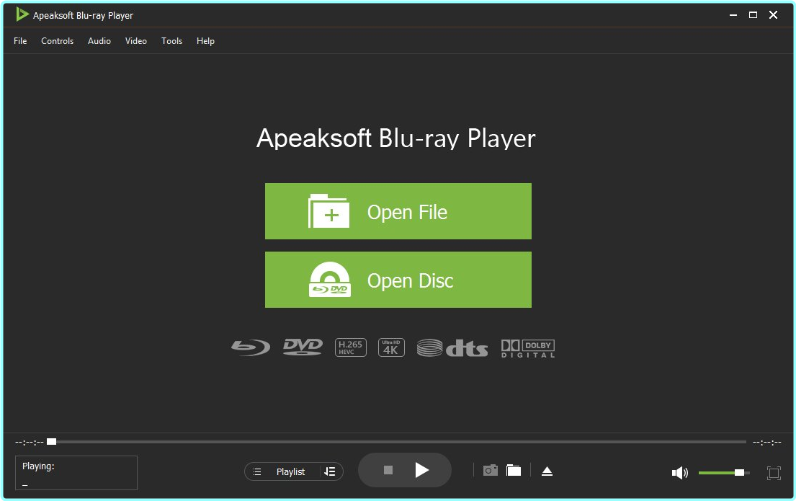This screenshot has width=796, height=501.
Task: Click the Open File button
Action: pyautogui.click(x=398, y=211)
